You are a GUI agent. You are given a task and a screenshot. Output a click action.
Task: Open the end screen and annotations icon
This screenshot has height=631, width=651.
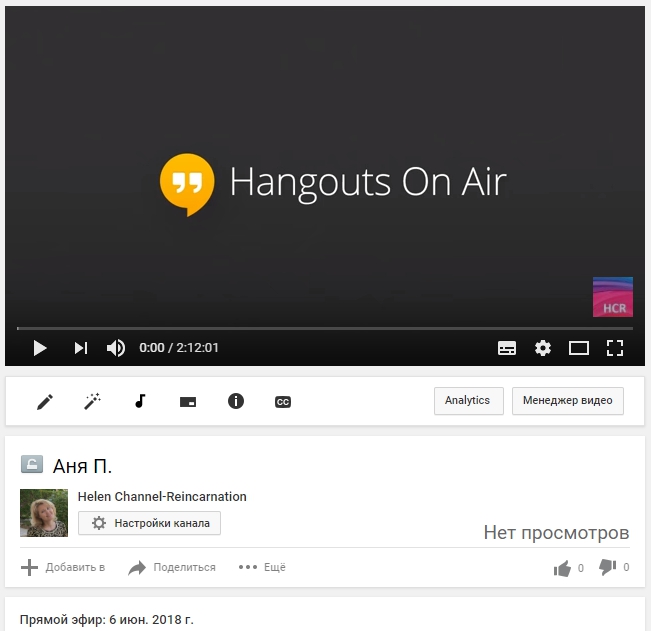click(188, 401)
